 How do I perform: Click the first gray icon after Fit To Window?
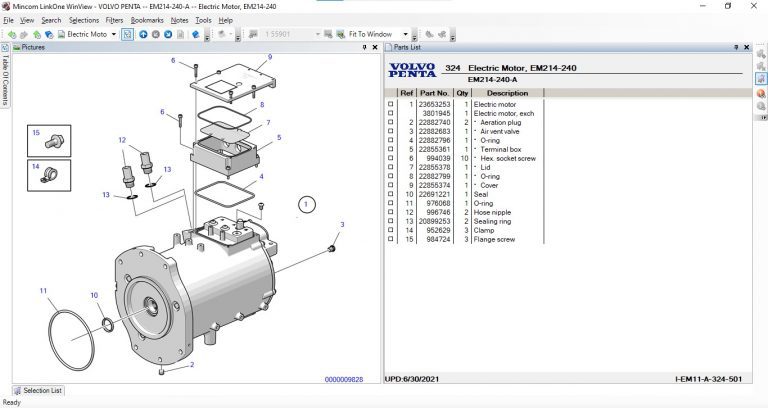(x=429, y=34)
